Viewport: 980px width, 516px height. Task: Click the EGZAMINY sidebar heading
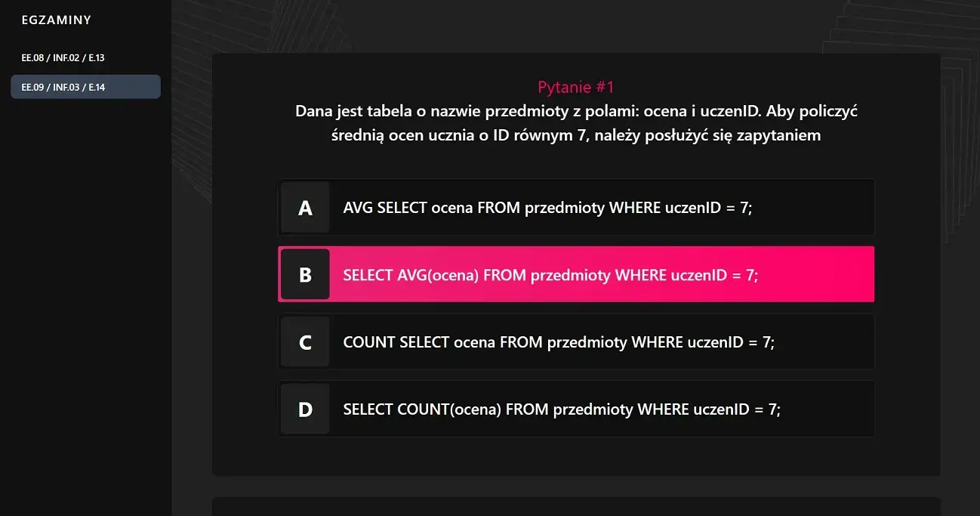click(57, 20)
